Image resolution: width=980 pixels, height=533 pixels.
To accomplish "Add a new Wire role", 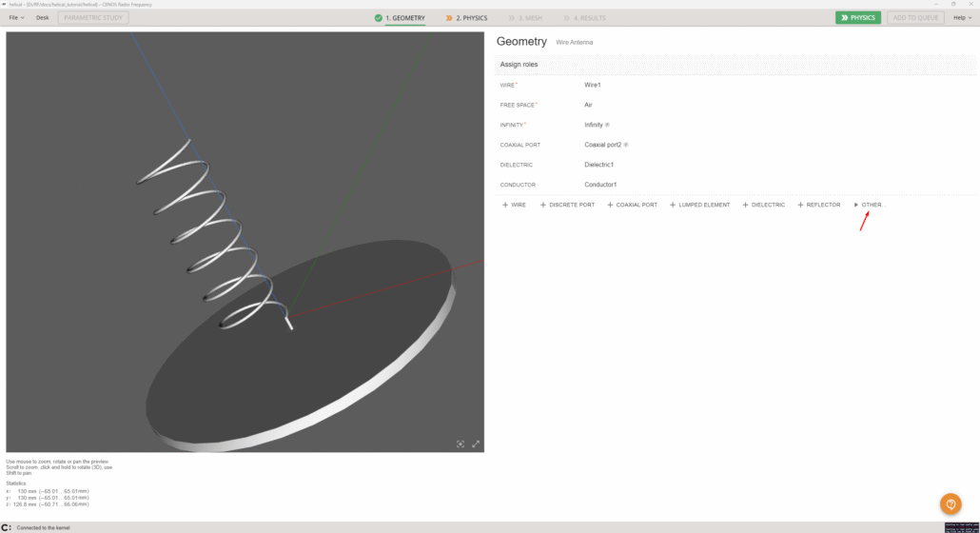I will (x=514, y=205).
